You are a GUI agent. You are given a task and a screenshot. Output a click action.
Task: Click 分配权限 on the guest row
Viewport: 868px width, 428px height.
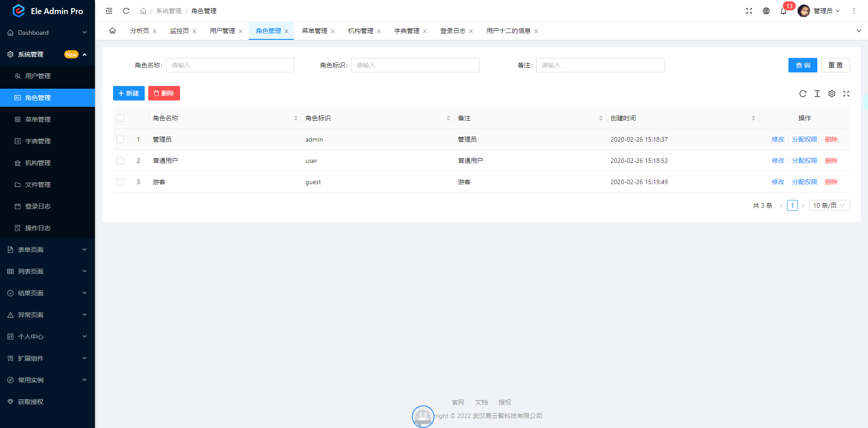point(804,182)
